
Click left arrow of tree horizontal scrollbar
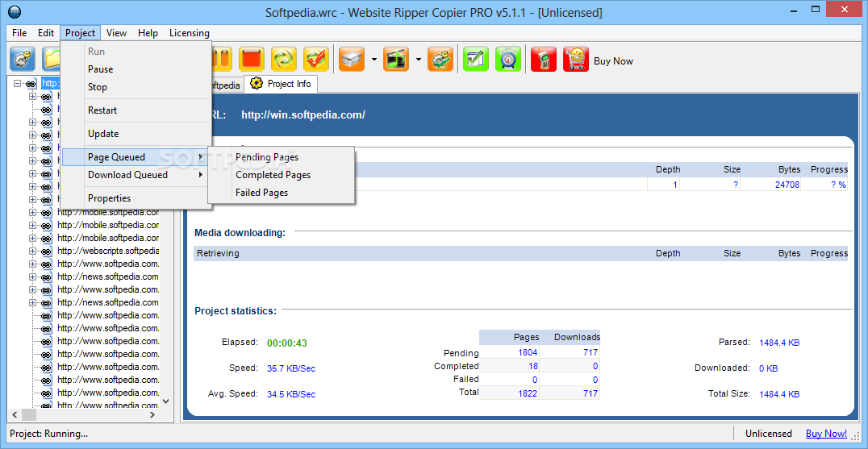tap(15, 414)
